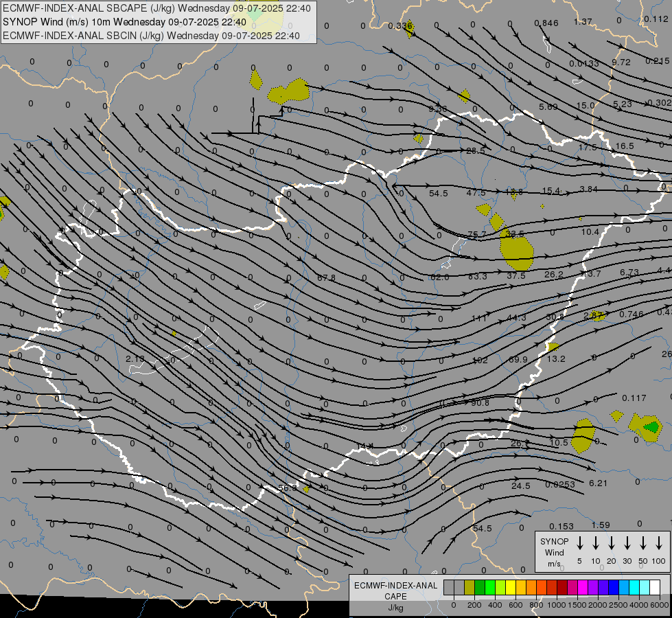
Task: Click the SBCIN title line
Action: 151,36
